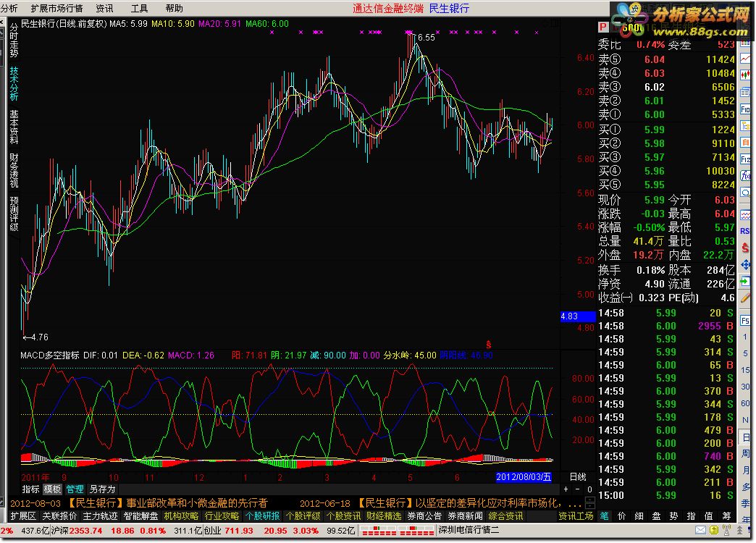The image size is (756, 543).
Task: Select the 价 price tab
Action: 621,516
